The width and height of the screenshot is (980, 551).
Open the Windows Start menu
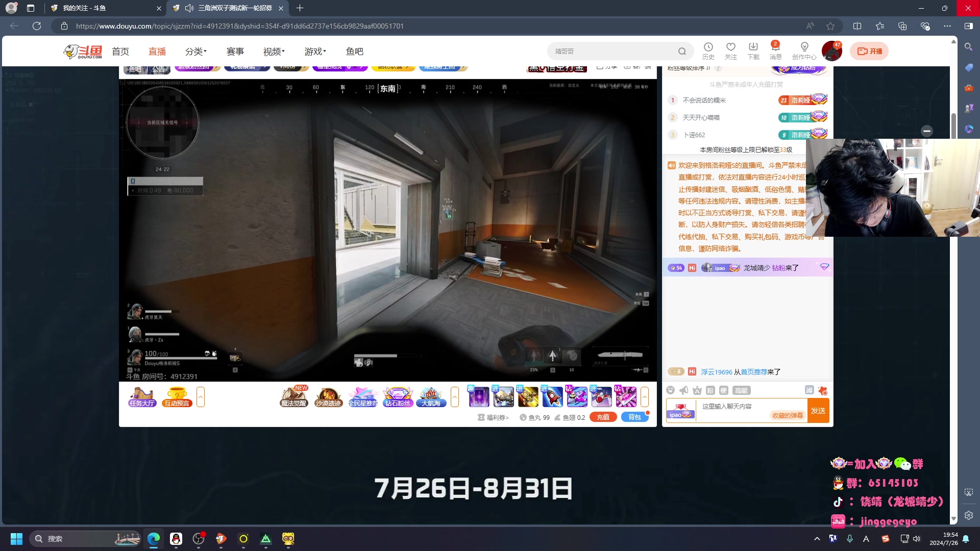tap(16, 539)
